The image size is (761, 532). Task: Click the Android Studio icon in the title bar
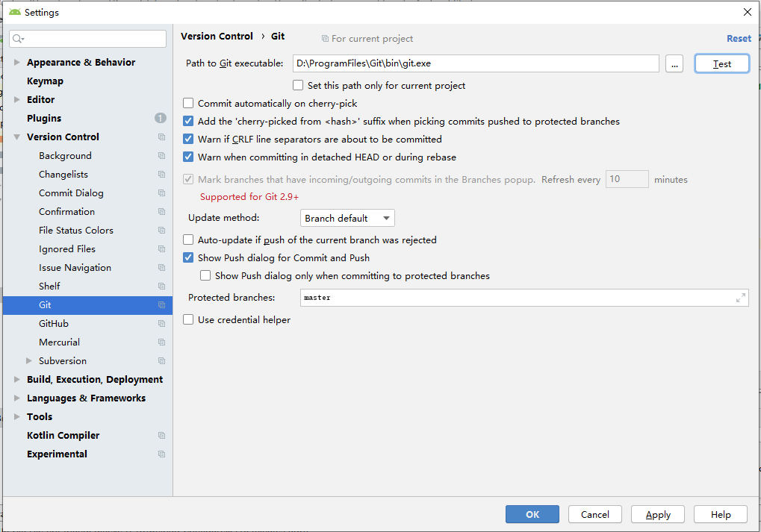coord(14,12)
